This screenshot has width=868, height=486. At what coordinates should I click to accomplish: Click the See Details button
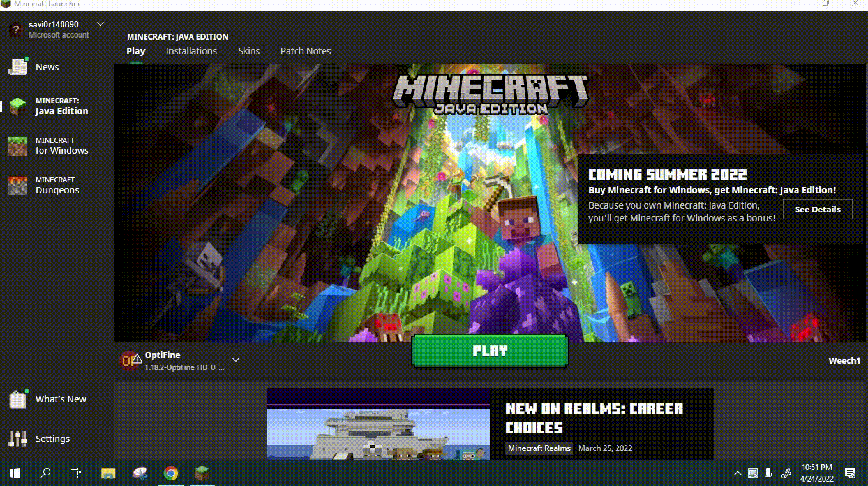pos(818,209)
